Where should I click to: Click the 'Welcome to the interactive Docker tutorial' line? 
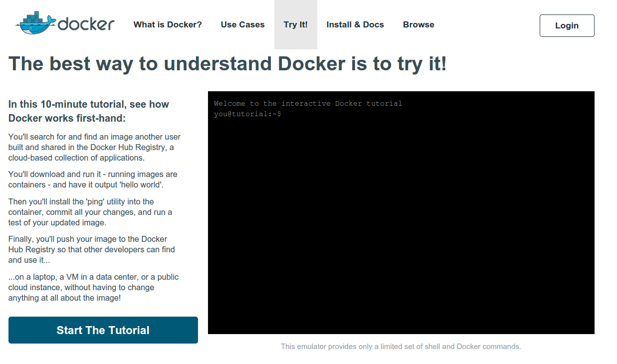[308, 104]
